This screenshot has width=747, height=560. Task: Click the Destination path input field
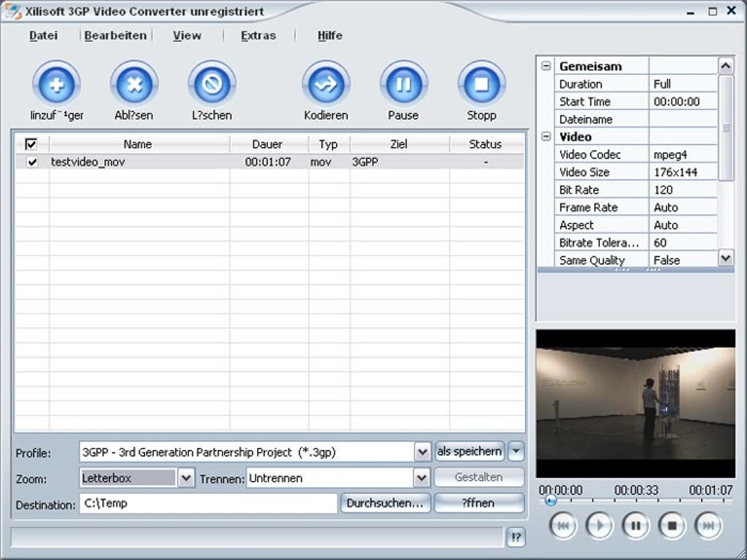coord(208,504)
